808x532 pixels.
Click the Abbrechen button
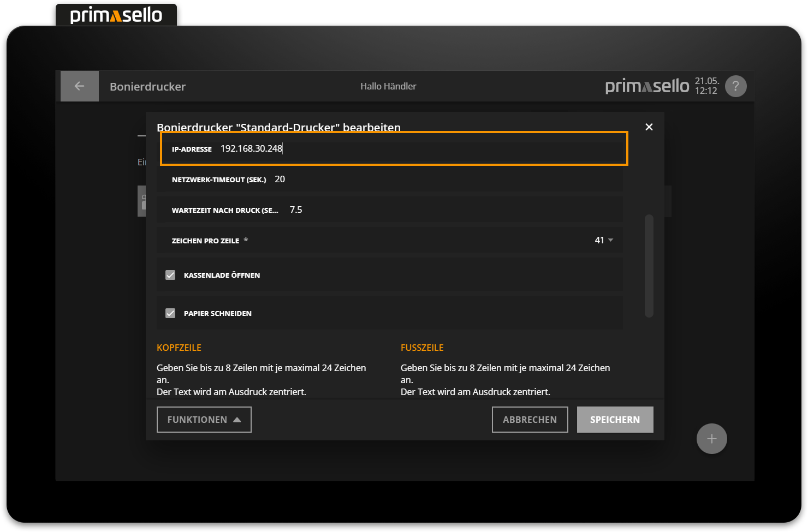[530, 420]
